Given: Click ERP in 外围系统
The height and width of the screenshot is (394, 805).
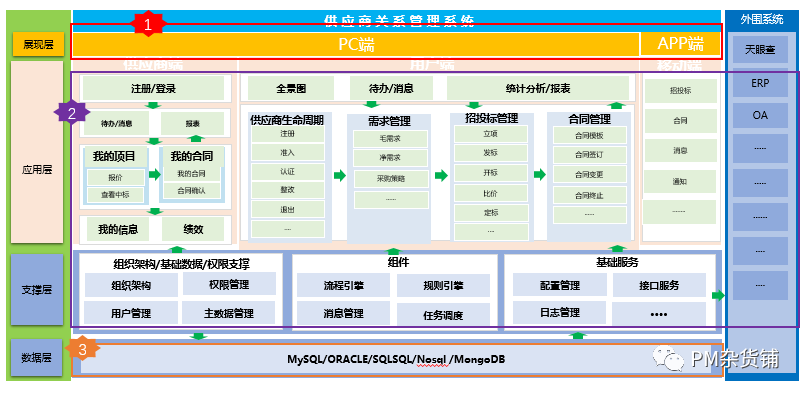Looking at the screenshot, I should coord(760,83).
